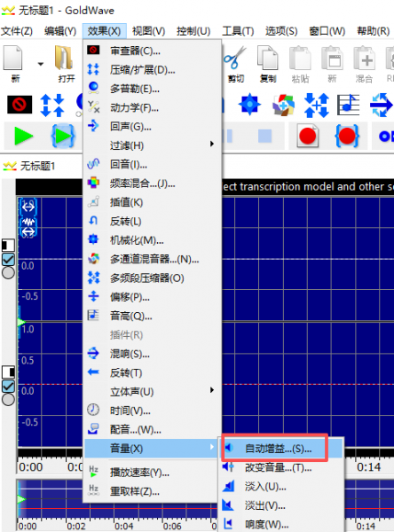This screenshot has height=532, width=394.
Task: Open the 视图(V) menu
Action: pos(148,31)
